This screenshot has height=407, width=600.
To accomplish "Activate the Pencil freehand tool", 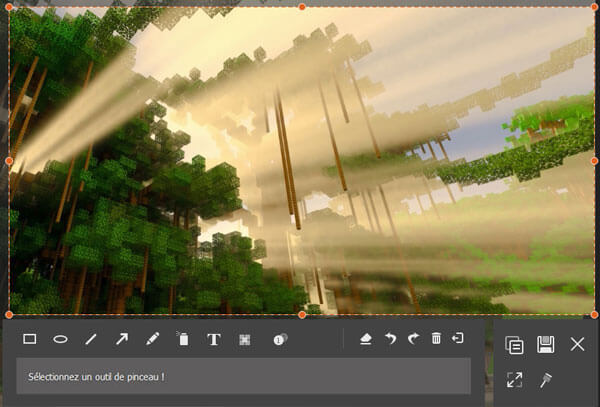I will [x=152, y=339].
